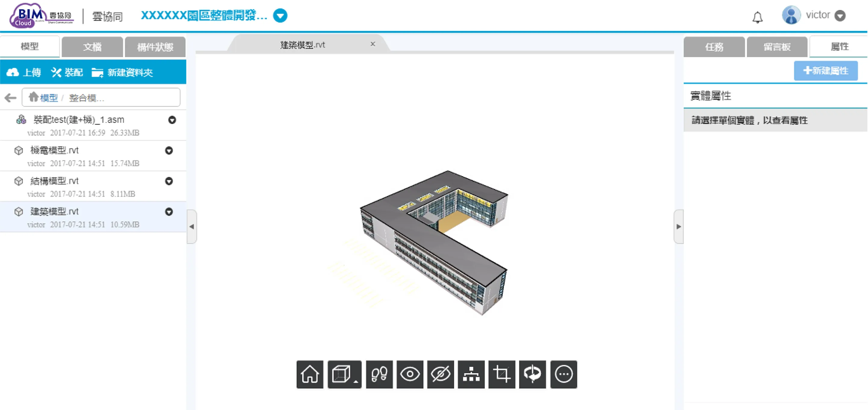868x410 pixels.
Task: Expand project name dropdown arrow
Action: click(280, 15)
